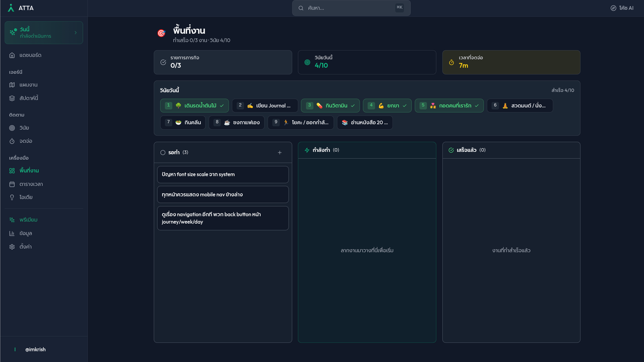The height and width of the screenshot is (362, 644).
Task: Toggle habit 2 เขียน Journal
Action: coord(265,106)
